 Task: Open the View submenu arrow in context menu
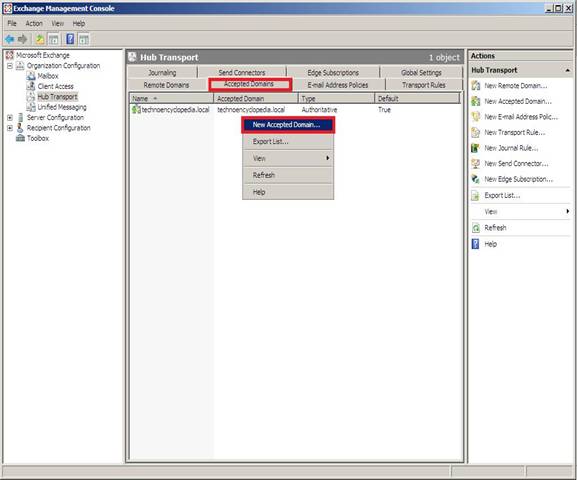tap(327, 158)
